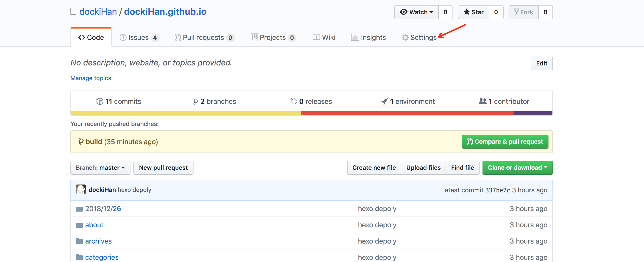Click the Edit description button
644x262 pixels.
coord(542,63)
